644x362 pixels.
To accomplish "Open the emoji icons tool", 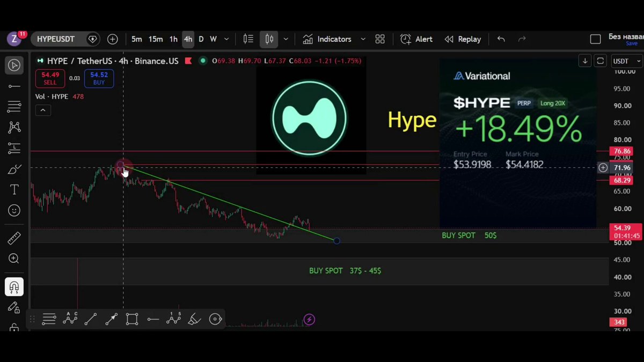I will coord(14,211).
